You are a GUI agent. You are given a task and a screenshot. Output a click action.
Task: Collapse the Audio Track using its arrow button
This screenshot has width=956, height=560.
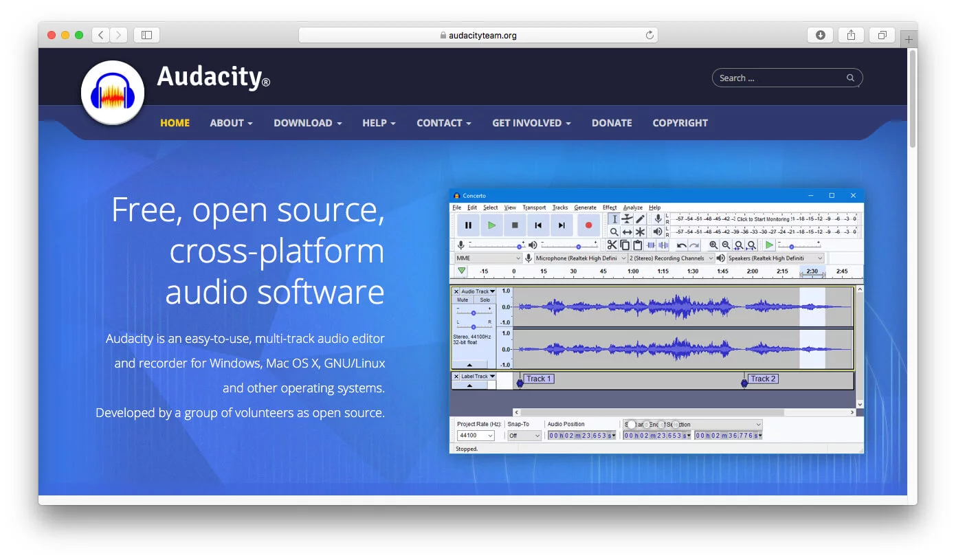[469, 365]
